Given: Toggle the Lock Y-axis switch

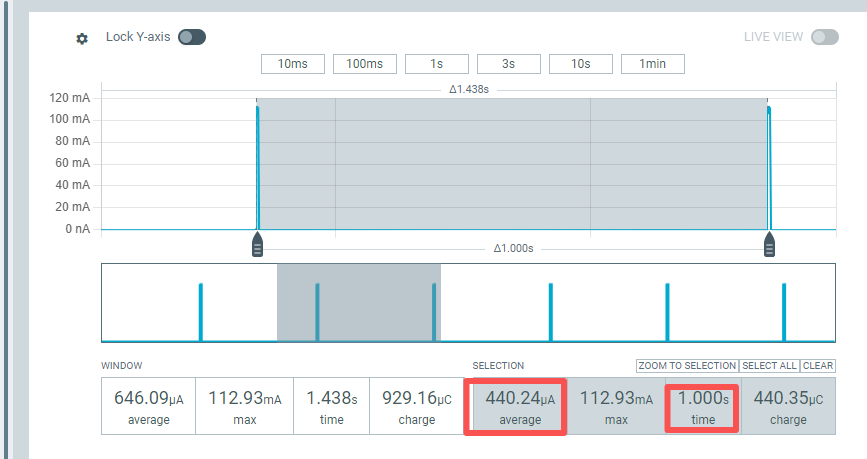Looking at the screenshot, I should pos(191,37).
